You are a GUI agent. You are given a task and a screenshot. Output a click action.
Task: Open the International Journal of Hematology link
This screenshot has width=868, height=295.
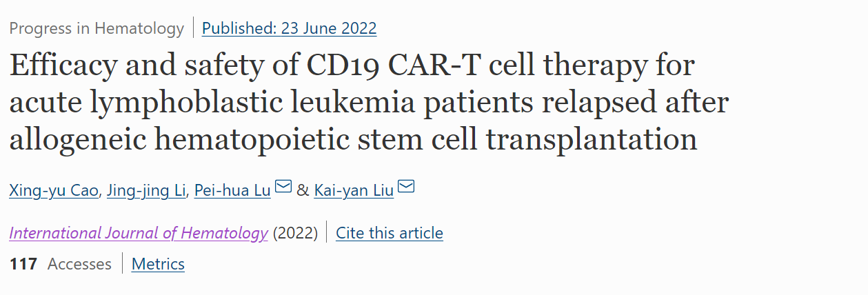139,233
